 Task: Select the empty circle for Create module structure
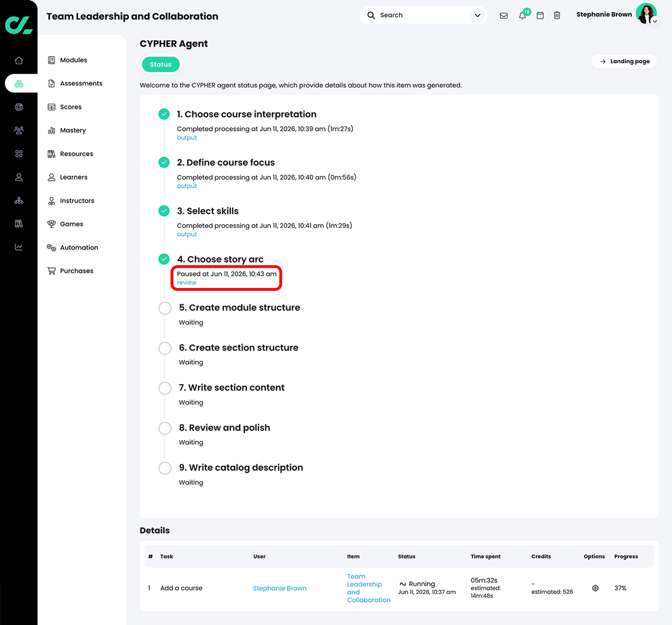tap(164, 308)
